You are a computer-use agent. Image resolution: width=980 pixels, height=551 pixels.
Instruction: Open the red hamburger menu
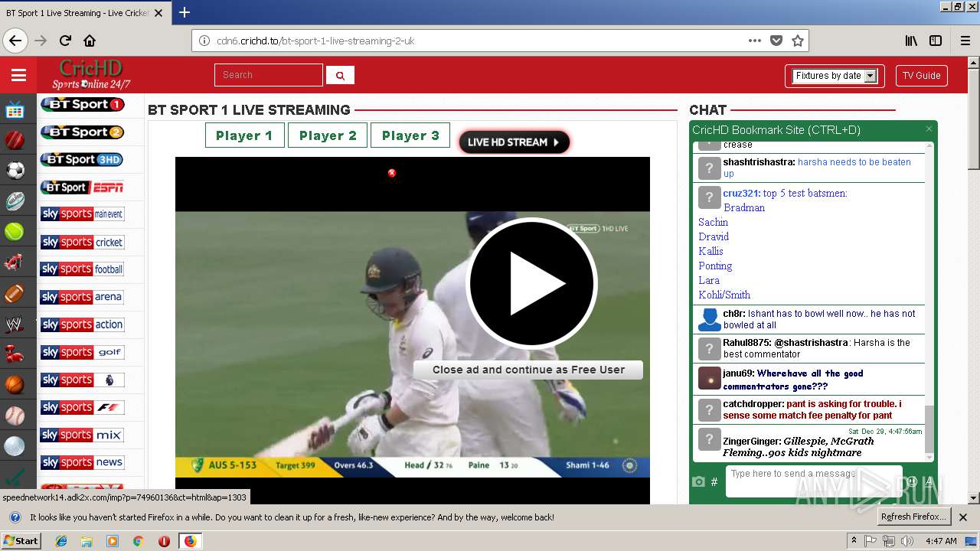[18, 75]
